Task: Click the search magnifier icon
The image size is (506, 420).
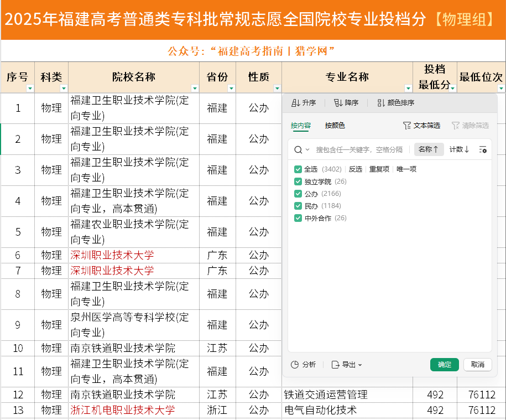Action: pyautogui.click(x=298, y=150)
